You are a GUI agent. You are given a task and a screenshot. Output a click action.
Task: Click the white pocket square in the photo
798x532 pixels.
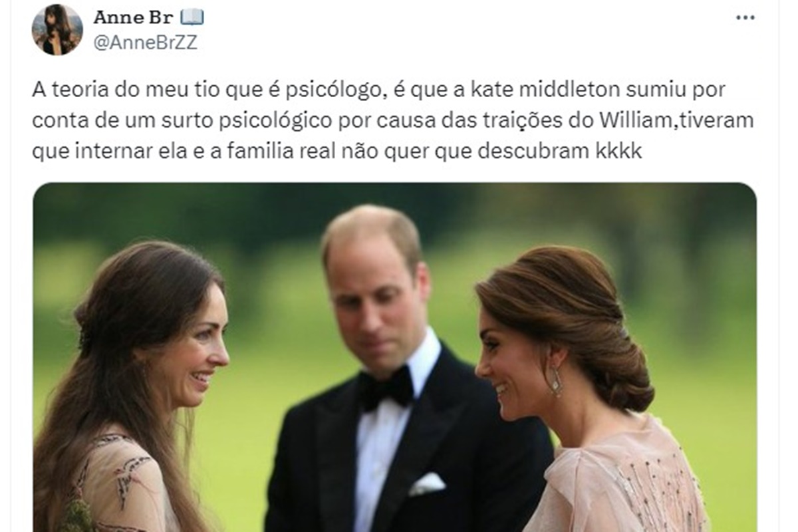tap(426, 483)
